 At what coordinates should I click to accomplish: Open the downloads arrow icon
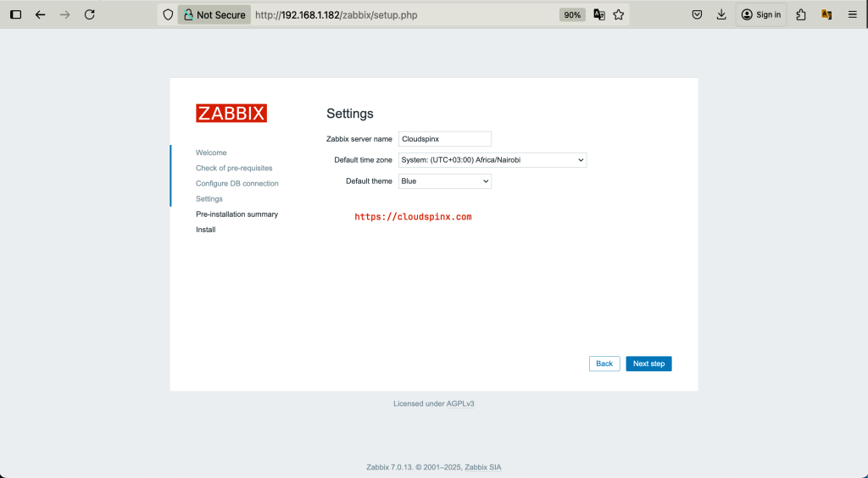721,15
